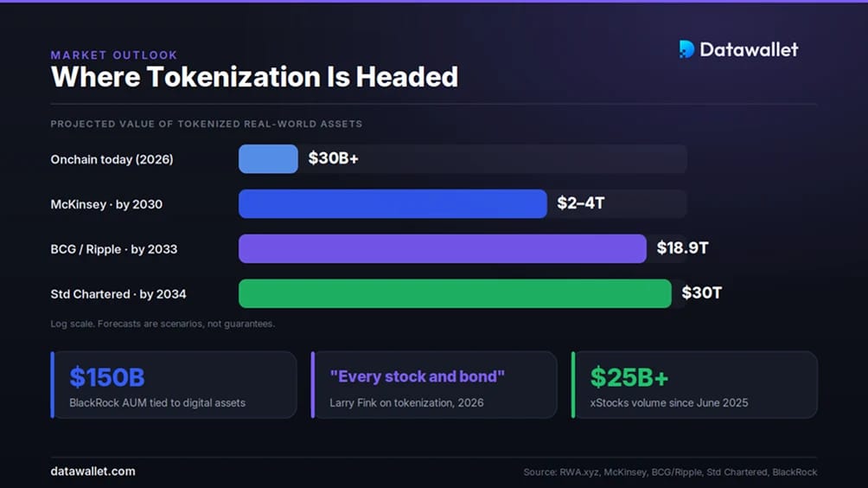
Task: Click the $30B+ value label
Action: point(333,158)
